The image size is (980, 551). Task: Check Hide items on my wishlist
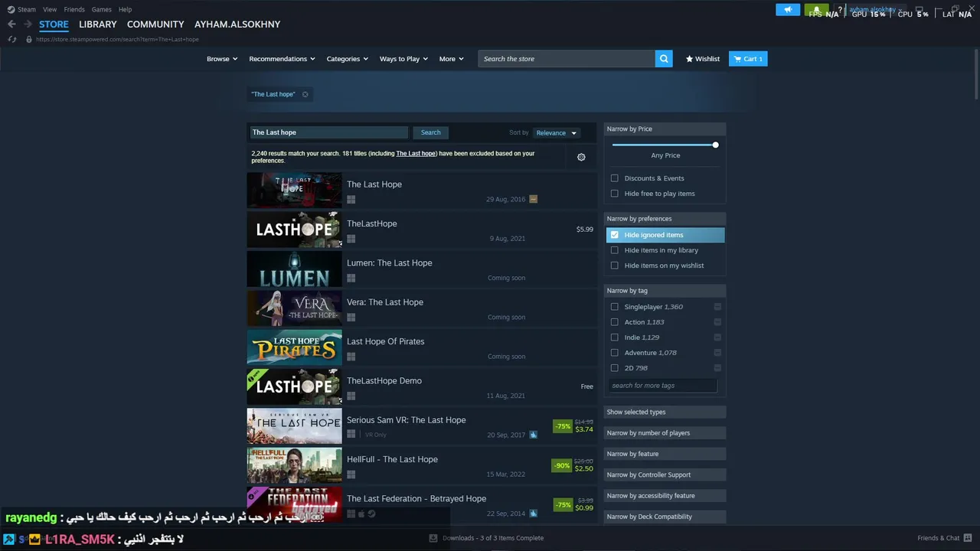(614, 266)
